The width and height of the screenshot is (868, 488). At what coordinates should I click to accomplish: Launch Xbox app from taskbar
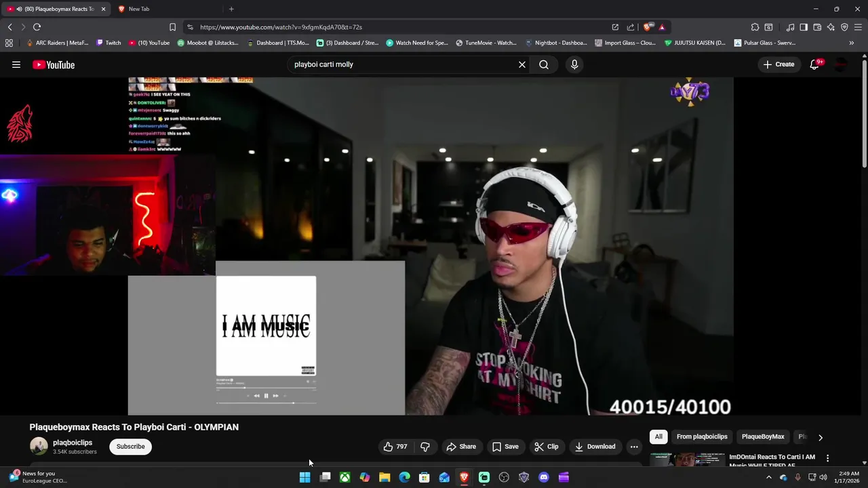345,477
